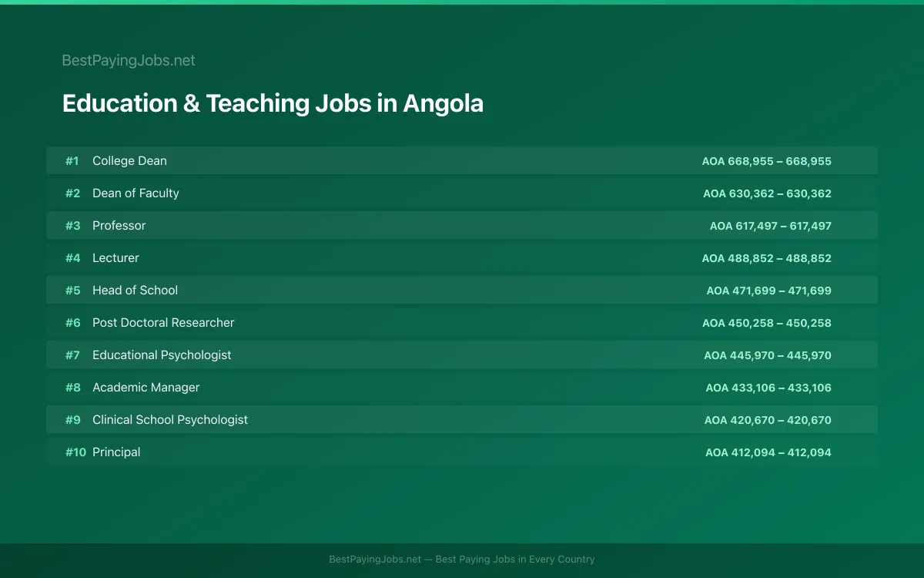Image resolution: width=924 pixels, height=578 pixels.
Task: Click the rank label #5
Action: click(72, 291)
